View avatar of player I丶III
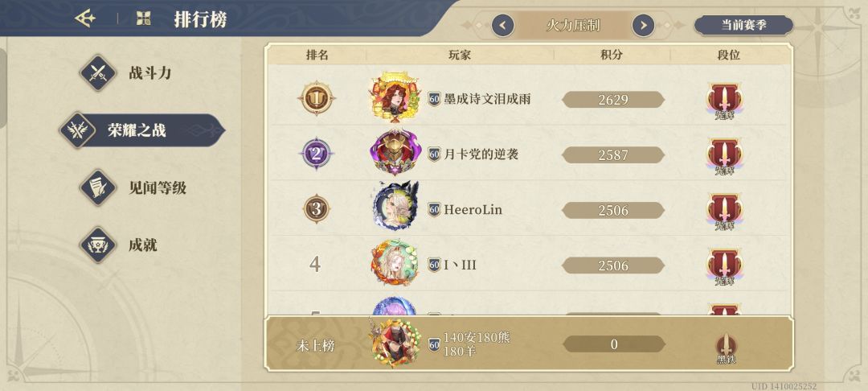 point(395,263)
